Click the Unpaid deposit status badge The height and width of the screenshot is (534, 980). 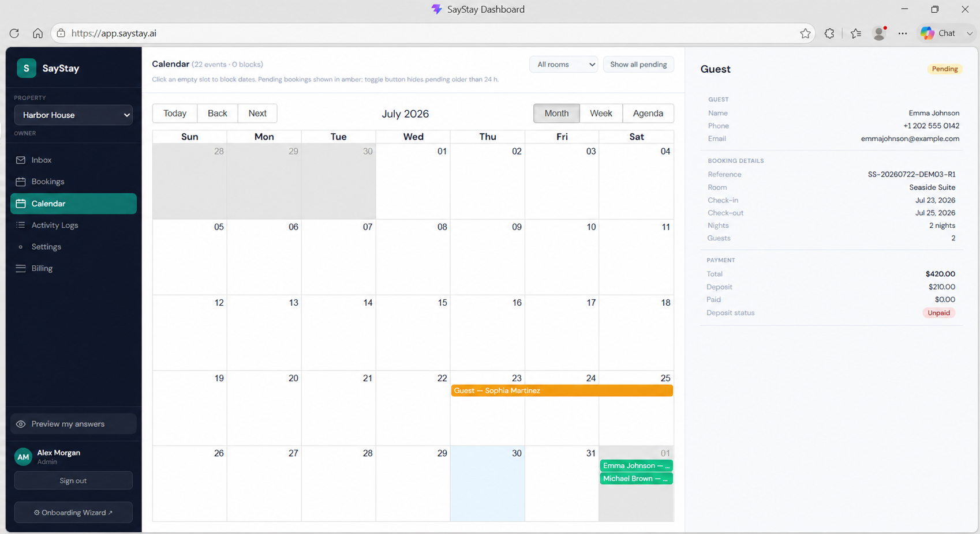938,313
